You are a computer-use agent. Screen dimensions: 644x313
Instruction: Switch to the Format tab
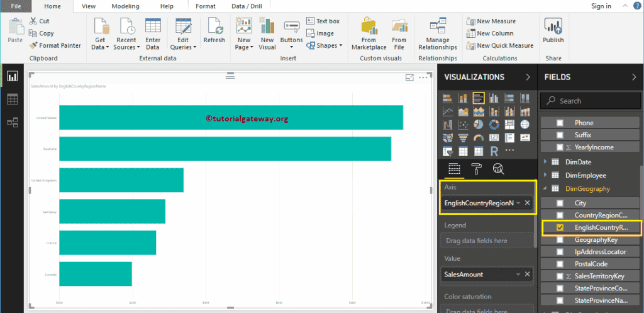click(206, 6)
